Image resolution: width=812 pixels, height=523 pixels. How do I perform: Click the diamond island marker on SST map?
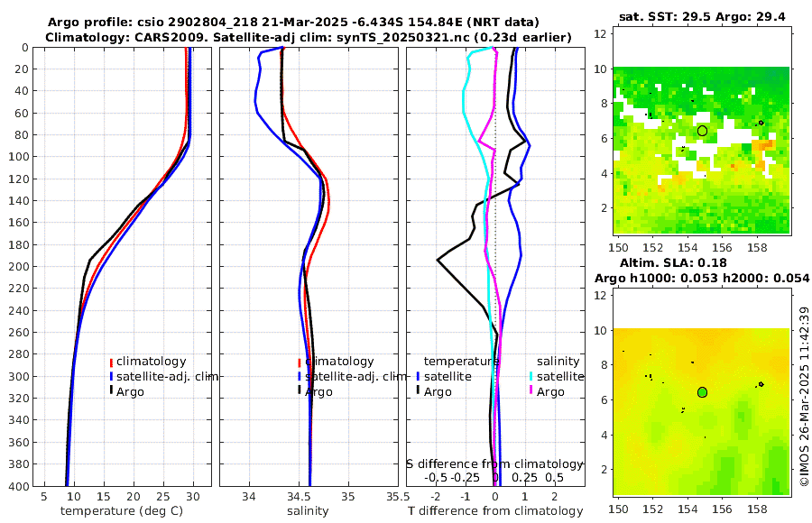[x=761, y=123]
